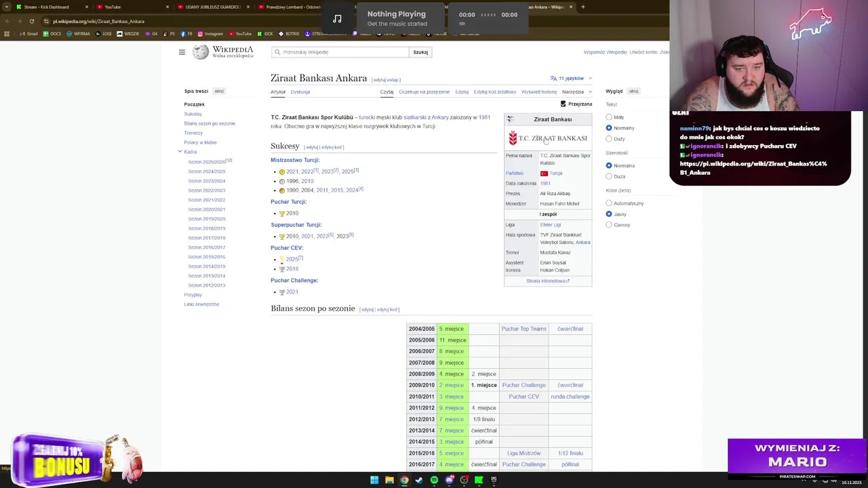This screenshot has height=488, width=868.
Task: Open the Edytuj tab
Action: coord(462,91)
